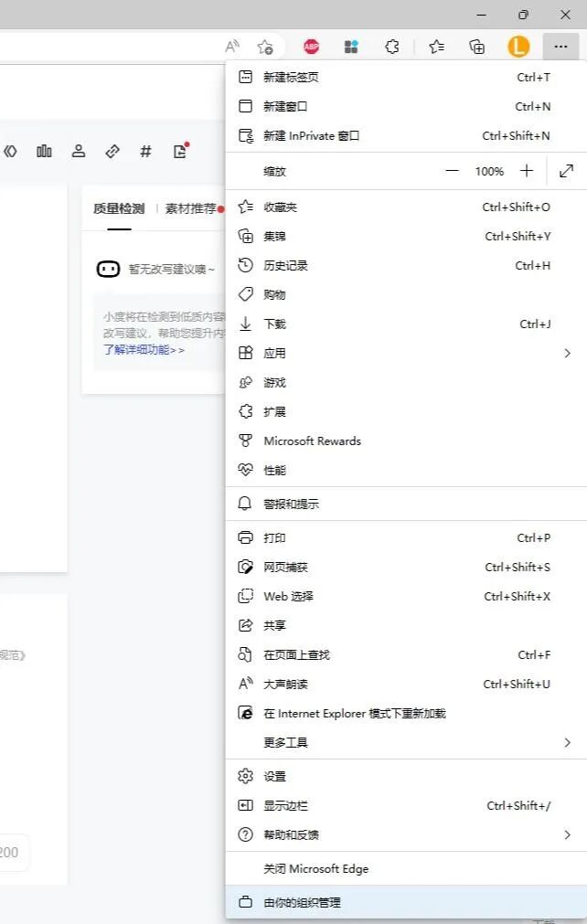Expand the 应用 submenu
This screenshot has width=587, height=924.
[406, 353]
